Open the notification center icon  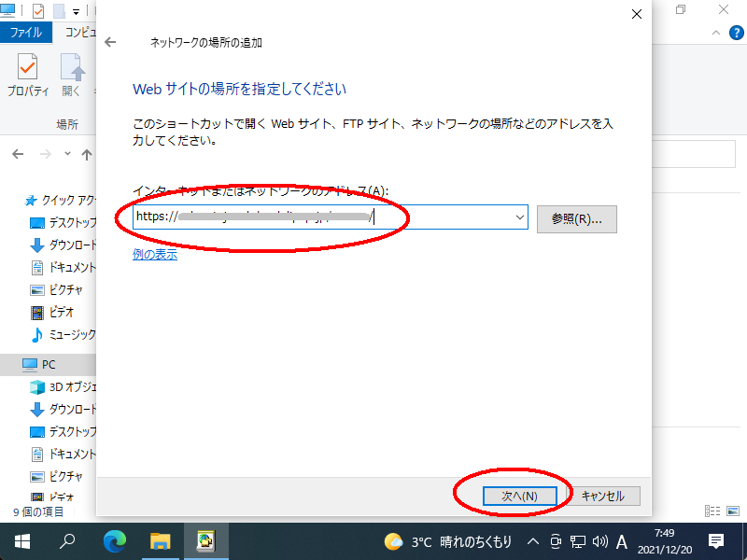[x=716, y=541]
